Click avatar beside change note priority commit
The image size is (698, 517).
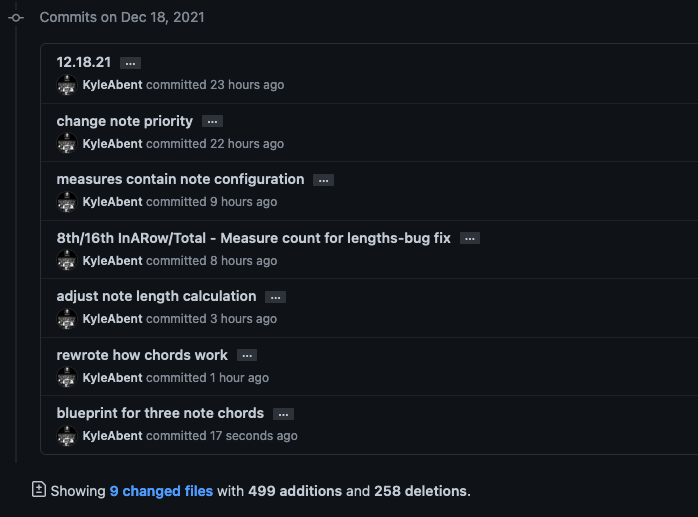point(67,143)
